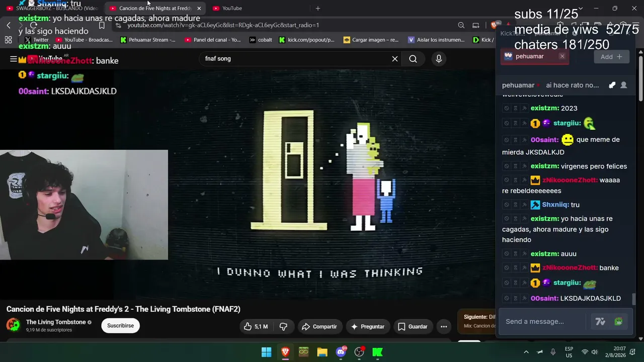Open the 7TV emote picker
The width and height of the screenshot is (644, 362).
[x=600, y=322]
